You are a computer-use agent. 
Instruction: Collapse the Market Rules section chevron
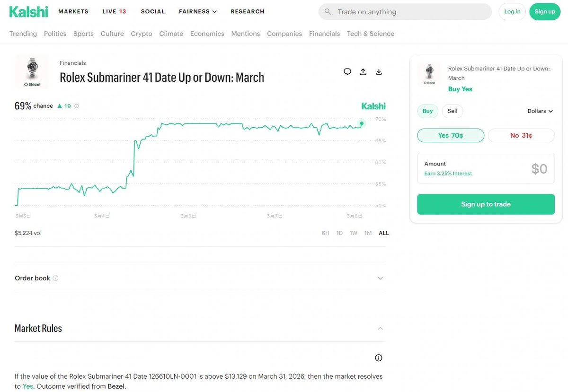point(380,328)
